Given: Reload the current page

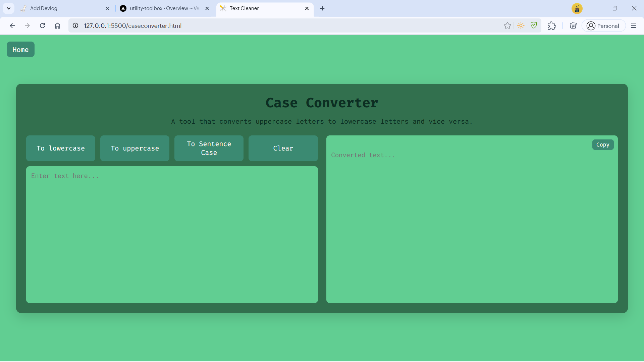Looking at the screenshot, I should tap(42, 26).
